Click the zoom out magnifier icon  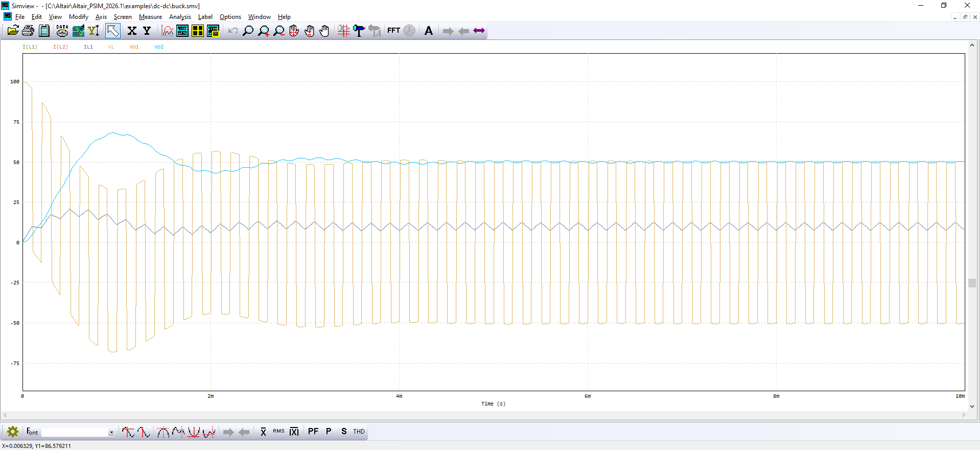278,31
